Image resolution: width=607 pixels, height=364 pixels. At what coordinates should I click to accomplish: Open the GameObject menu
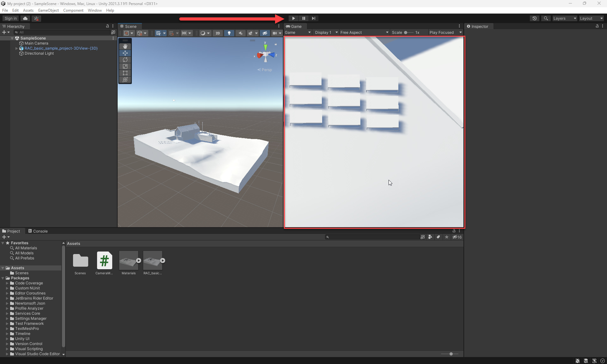(48, 10)
